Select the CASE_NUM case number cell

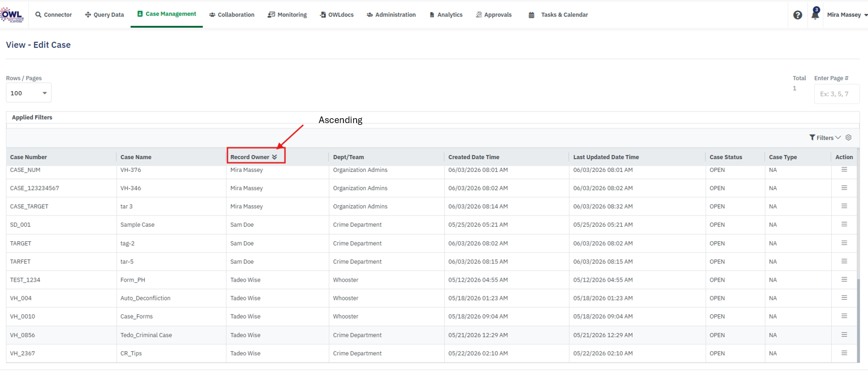tap(25, 170)
